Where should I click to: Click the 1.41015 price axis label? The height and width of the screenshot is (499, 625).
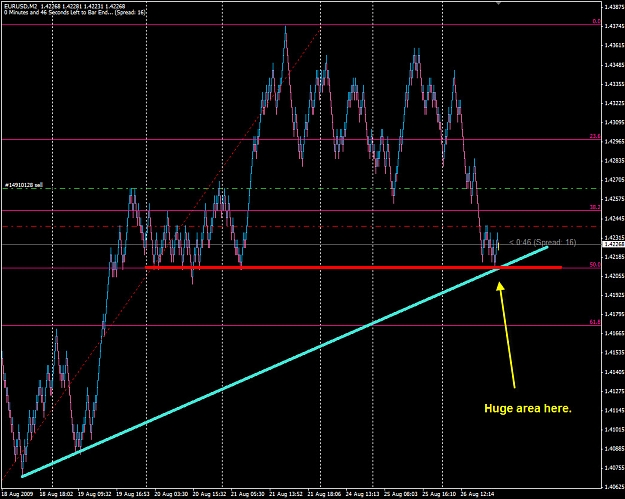(614, 430)
